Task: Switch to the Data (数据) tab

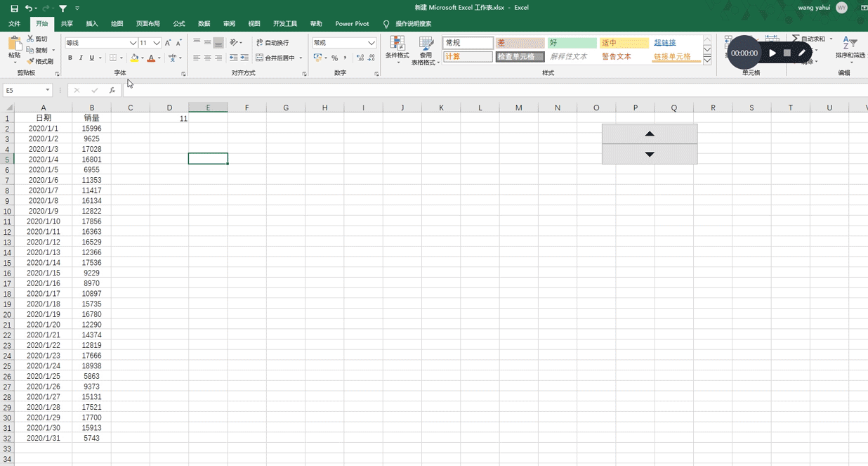Action: pyautogui.click(x=204, y=24)
